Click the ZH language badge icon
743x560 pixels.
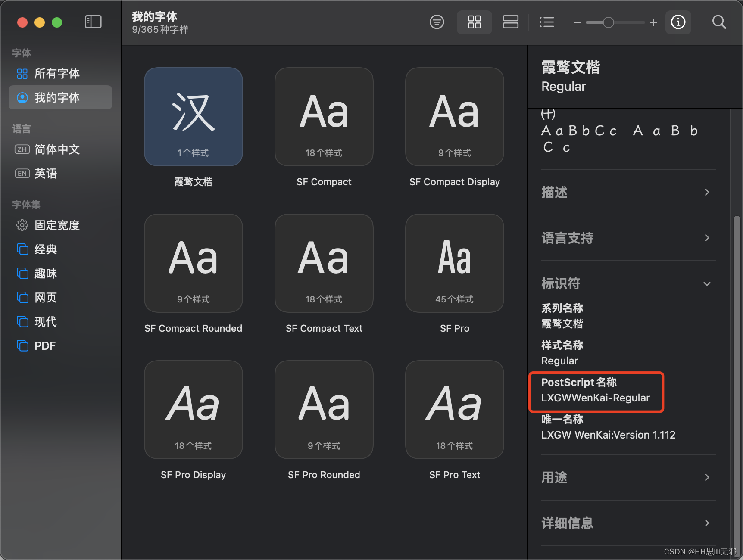point(22,149)
